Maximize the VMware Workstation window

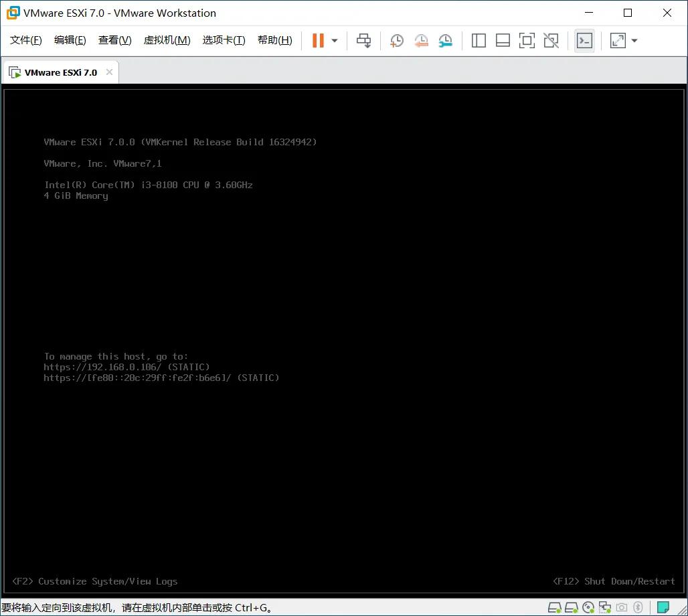pyautogui.click(x=628, y=13)
